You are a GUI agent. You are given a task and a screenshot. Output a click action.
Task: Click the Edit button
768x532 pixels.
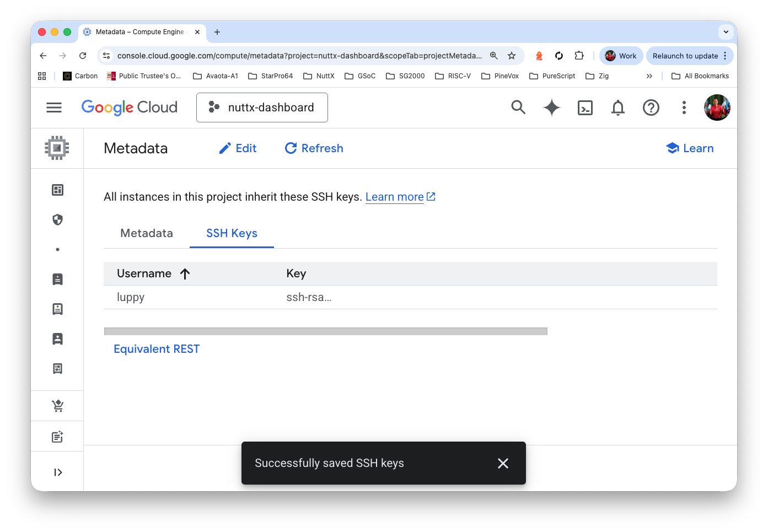click(237, 148)
